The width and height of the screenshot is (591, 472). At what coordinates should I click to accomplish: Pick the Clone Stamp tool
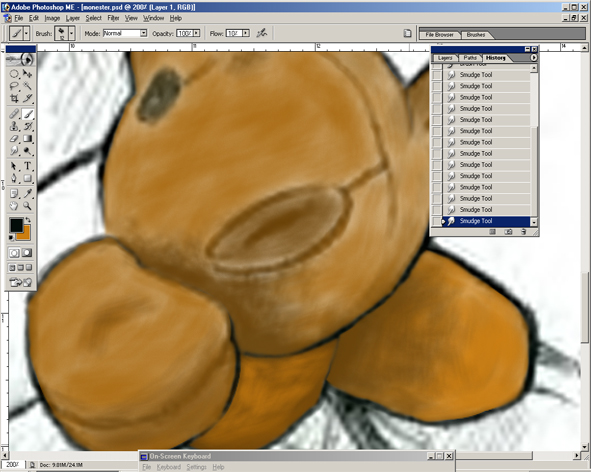point(14,126)
